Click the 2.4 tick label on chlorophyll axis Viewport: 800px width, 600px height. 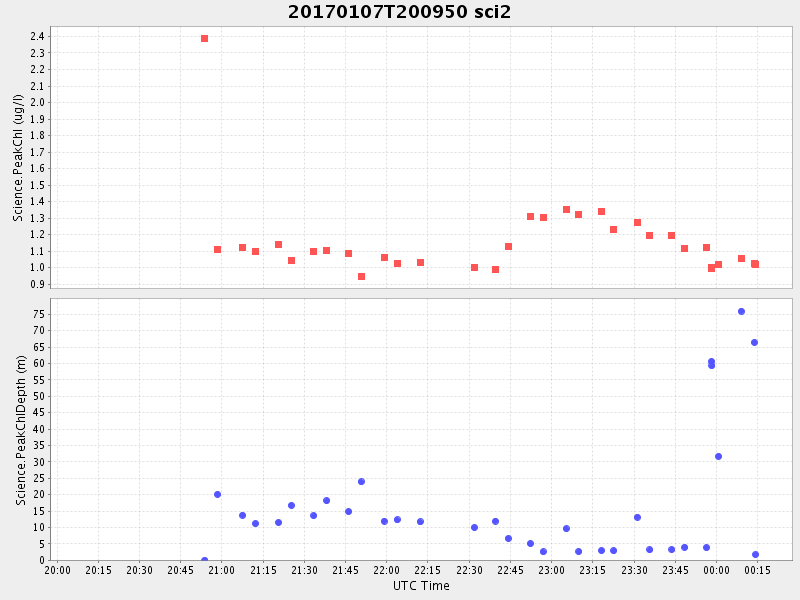pos(37,36)
